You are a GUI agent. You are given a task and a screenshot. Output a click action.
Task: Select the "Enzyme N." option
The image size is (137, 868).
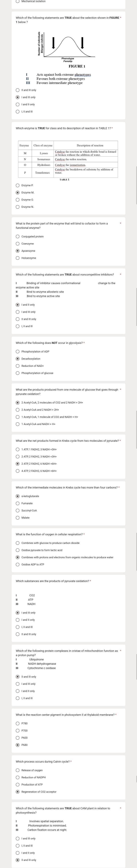(18, 207)
